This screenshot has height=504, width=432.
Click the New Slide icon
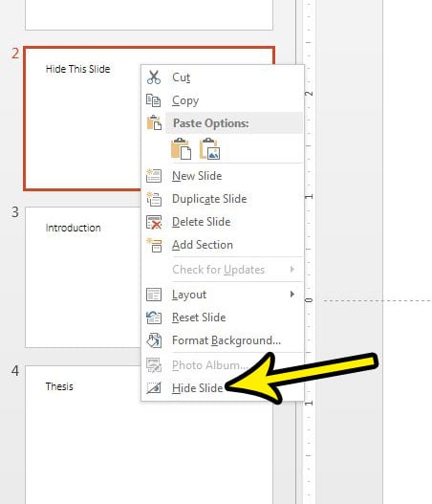tap(154, 176)
